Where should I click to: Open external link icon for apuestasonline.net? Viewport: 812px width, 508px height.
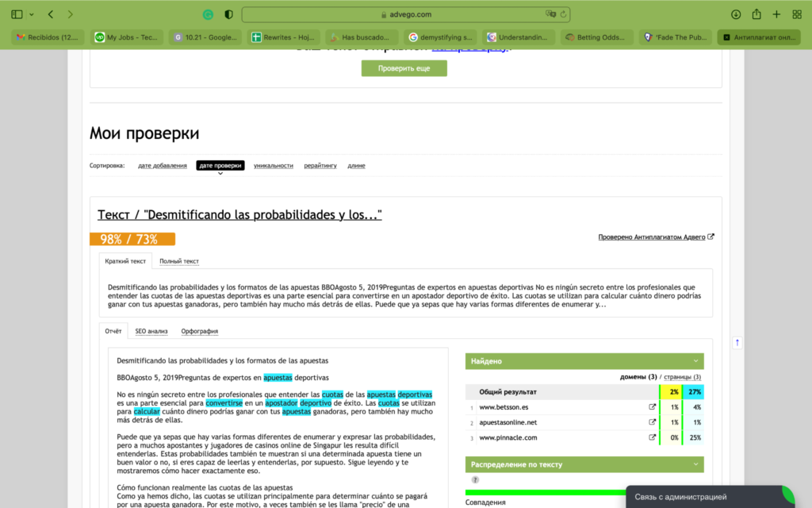pos(652,422)
